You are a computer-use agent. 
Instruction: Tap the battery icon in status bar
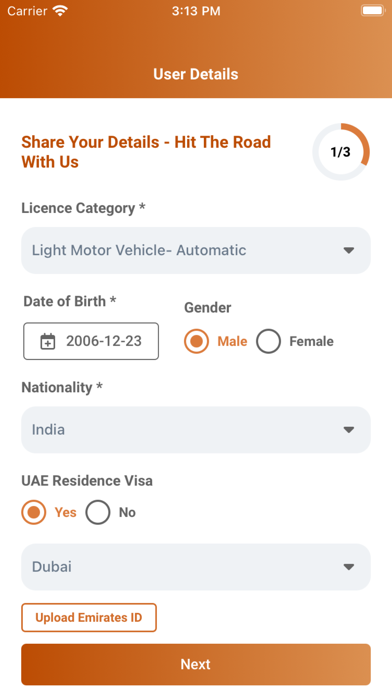tap(372, 11)
